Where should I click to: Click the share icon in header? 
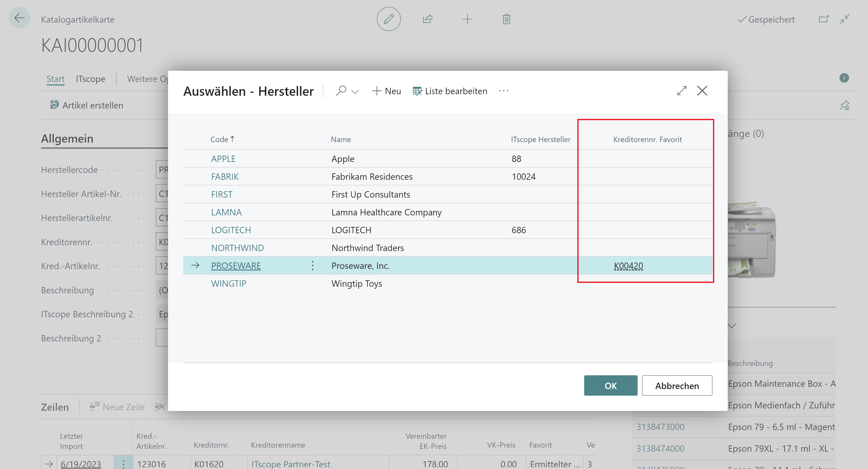pyautogui.click(x=428, y=19)
